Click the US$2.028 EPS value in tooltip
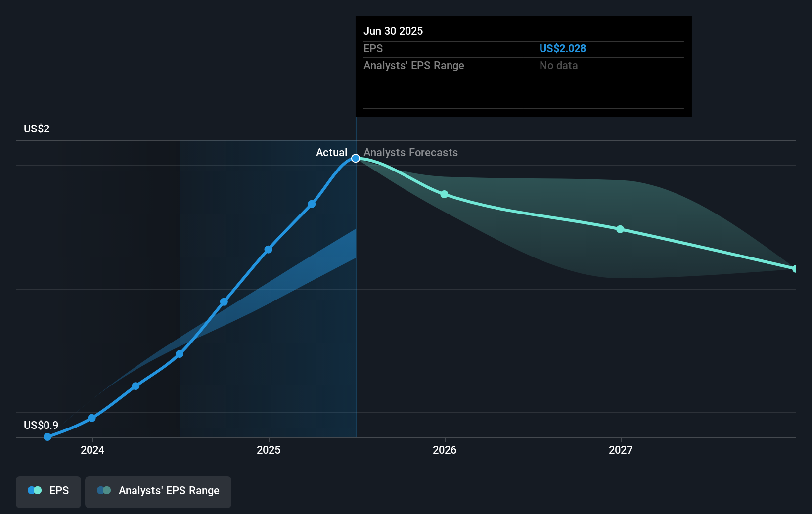This screenshot has width=812, height=514. (x=562, y=49)
